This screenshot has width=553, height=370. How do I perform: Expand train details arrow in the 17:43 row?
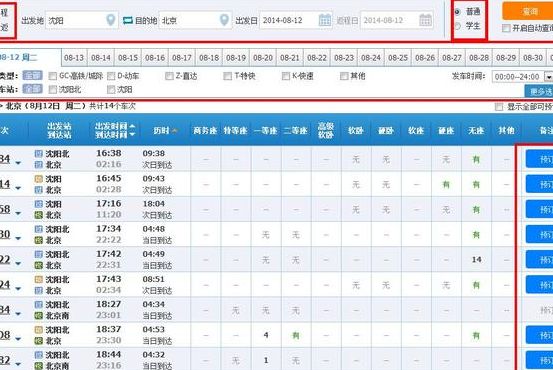click(18, 289)
